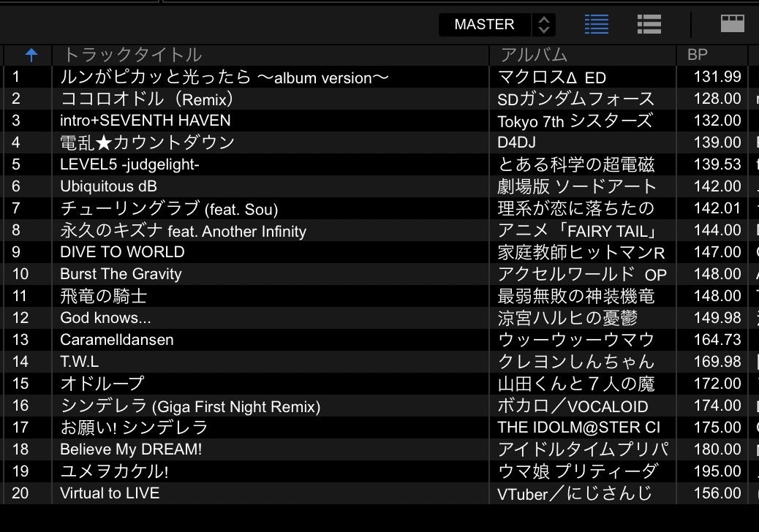The width and height of the screenshot is (759, 532).
Task: Click album cell クレヨンしんちゃん
Action: point(576,361)
